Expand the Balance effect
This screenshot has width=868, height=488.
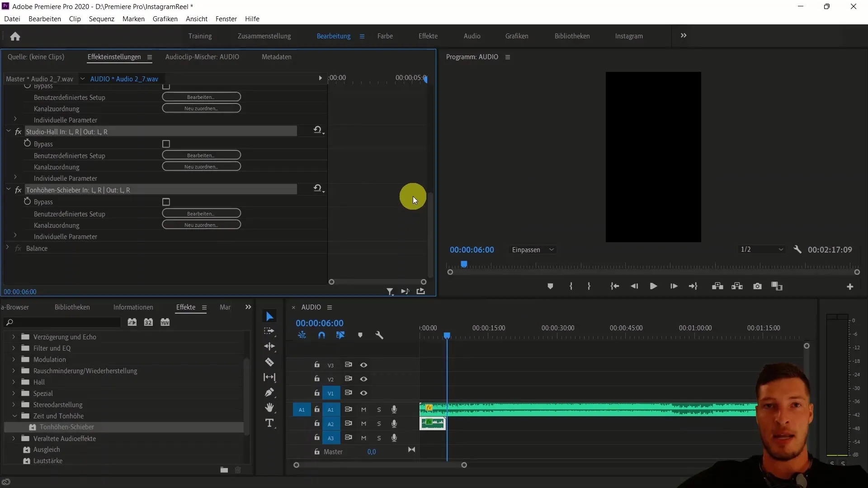pyautogui.click(x=7, y=248)
